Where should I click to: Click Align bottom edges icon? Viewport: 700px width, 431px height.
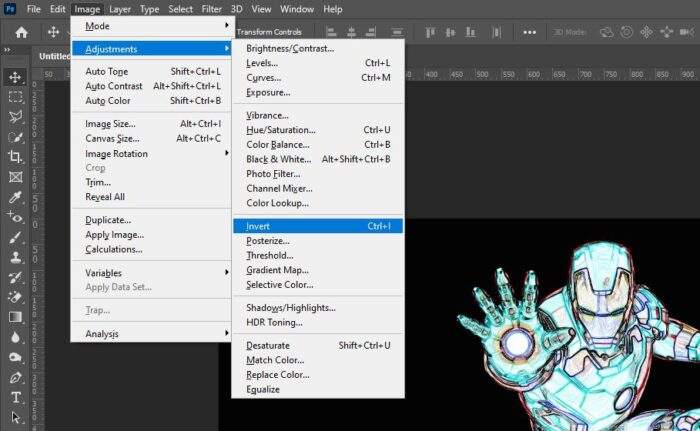(x=470, y=32)
